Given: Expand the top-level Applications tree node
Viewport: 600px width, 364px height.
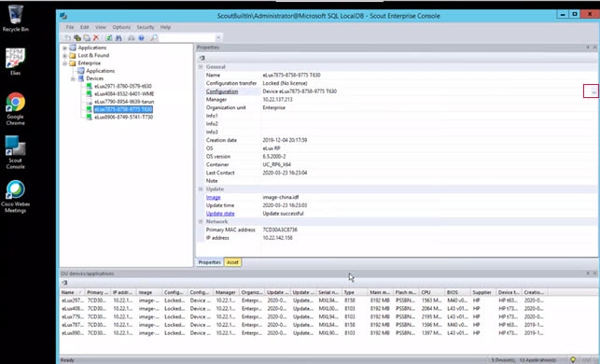Looking at the screenshot, I should pyautogui.click(x=64, y=48).
